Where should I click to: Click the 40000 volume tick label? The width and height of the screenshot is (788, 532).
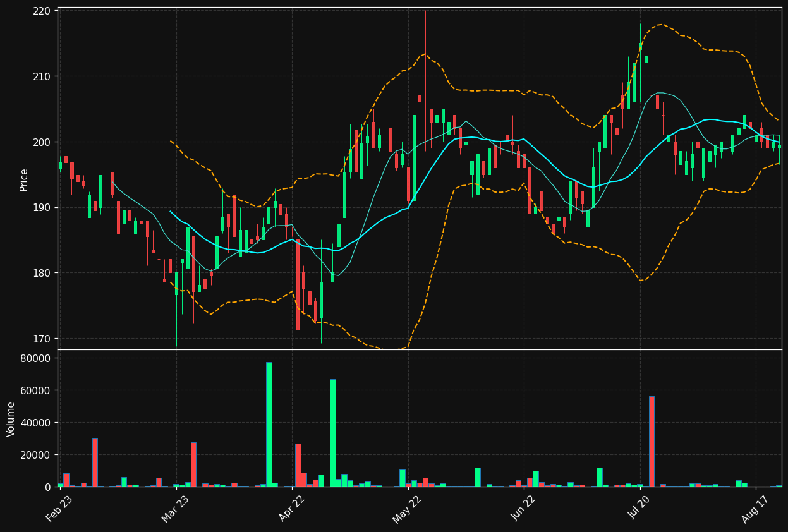[x=36, y=423]
